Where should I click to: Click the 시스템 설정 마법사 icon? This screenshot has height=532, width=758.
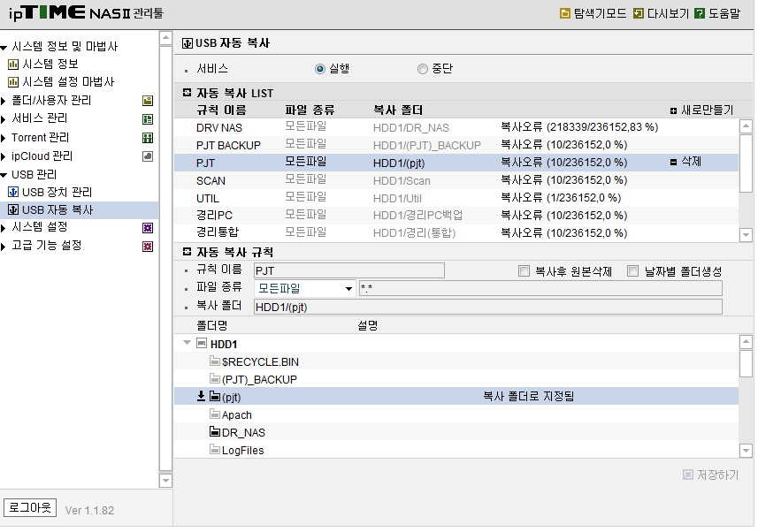13,82
